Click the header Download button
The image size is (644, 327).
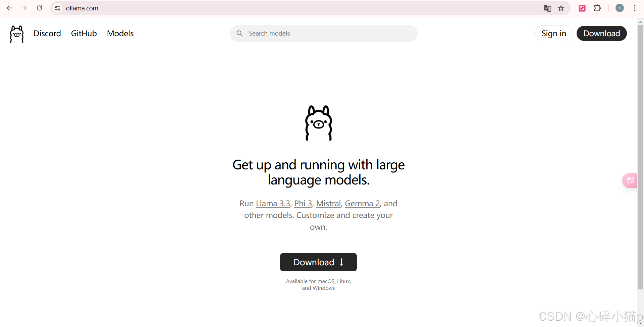coord(602,34)
